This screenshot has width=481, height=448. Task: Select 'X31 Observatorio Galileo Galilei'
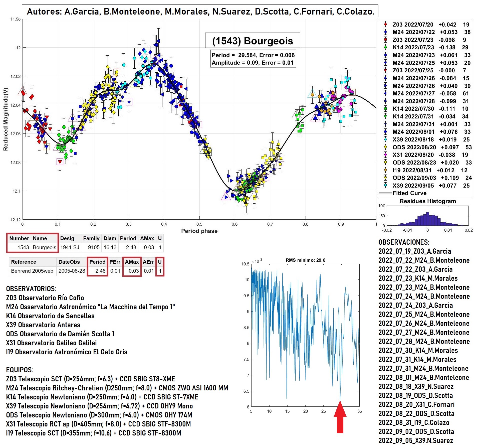pyautogui.click(x=52, y=343)
